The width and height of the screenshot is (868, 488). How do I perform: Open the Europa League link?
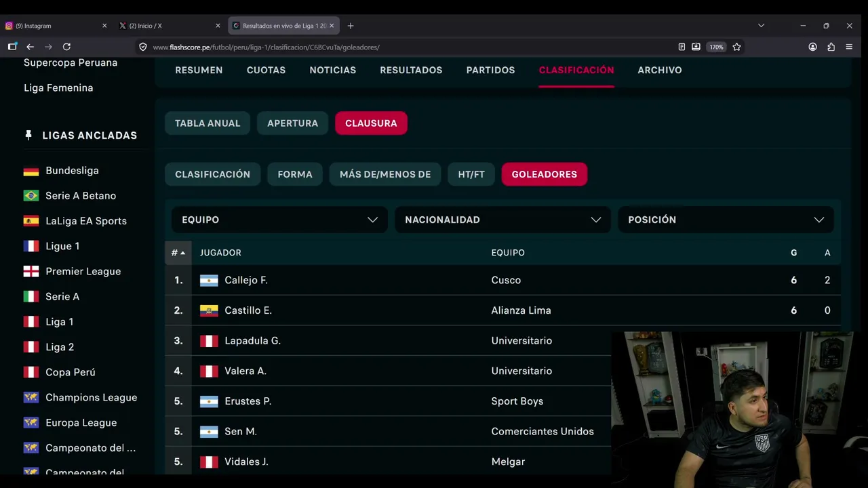point(81,423)
